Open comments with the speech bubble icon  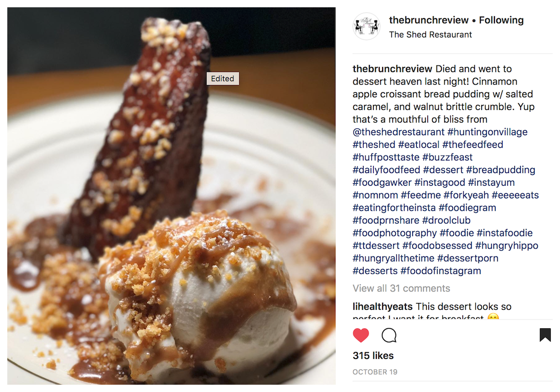click(x=389, y=335)
